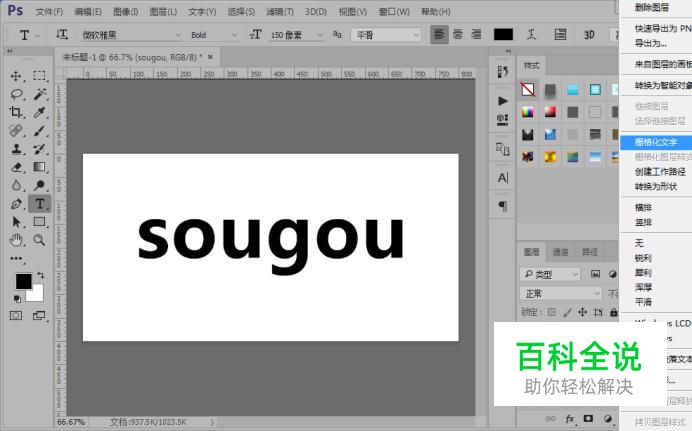Set text alignment to center

pyautogui.click(x=458, y=34)
